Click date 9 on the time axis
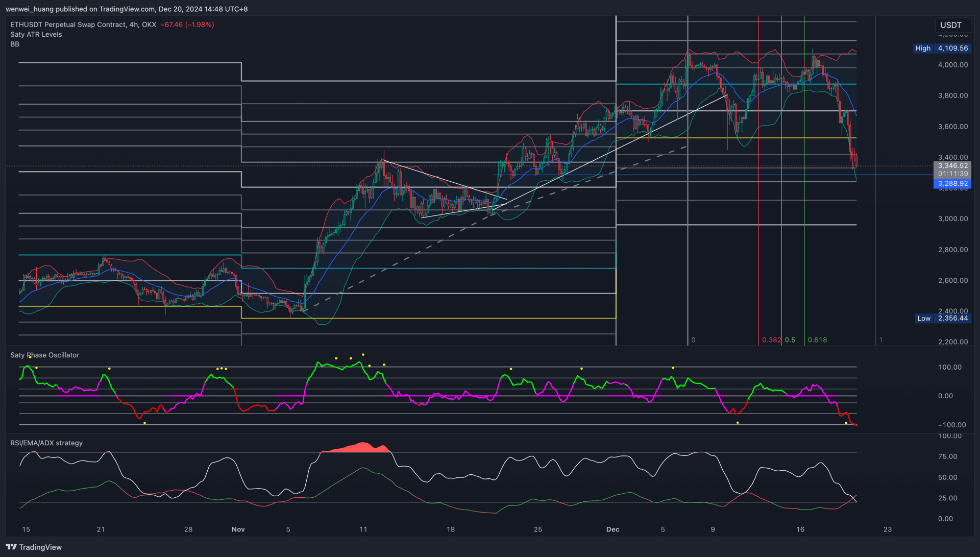Image resolution: width=980 pixels, height=557 pixels. tap(713, 529)
